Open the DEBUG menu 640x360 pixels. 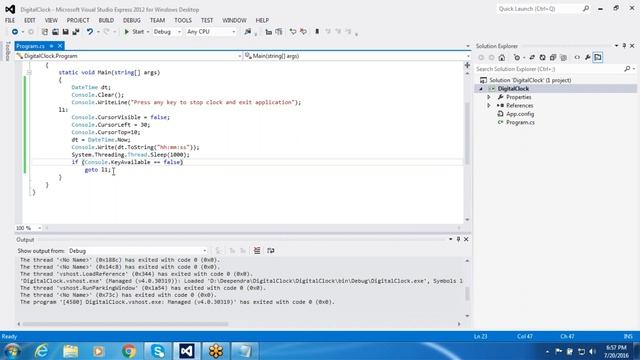coord(131,20)
